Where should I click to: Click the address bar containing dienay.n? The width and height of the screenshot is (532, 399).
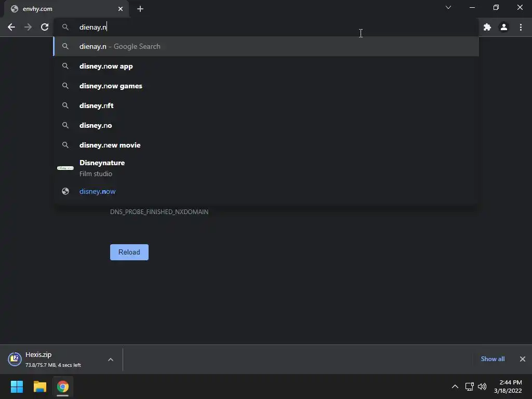(266, 27)
